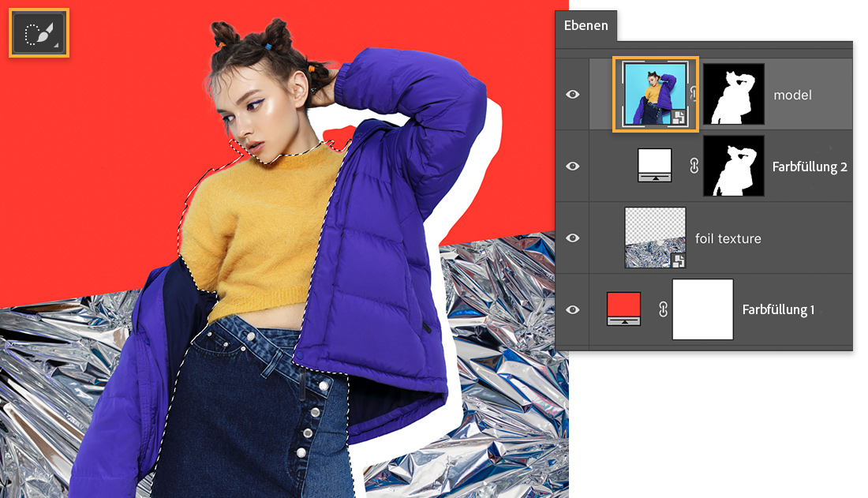Select the model layer image thumbnail
Screen dimensions: 868x498
(x=656, y=94)
